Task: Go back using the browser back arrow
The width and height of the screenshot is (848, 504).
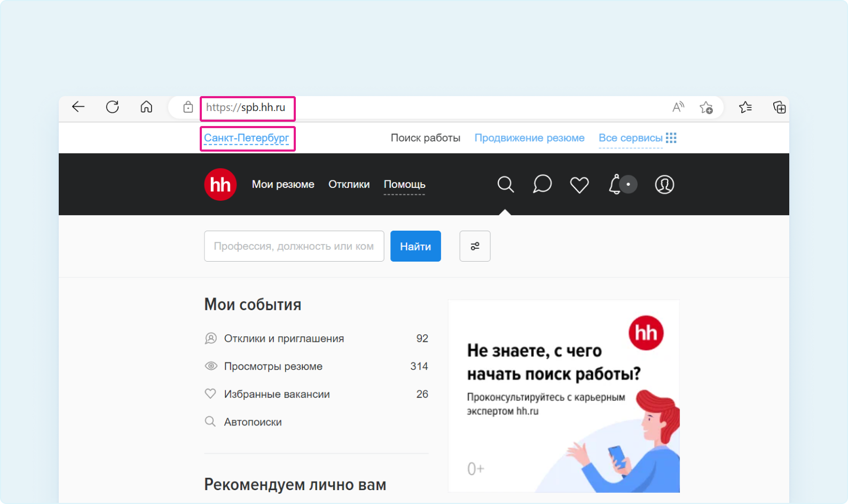Action: click(78, 107)
